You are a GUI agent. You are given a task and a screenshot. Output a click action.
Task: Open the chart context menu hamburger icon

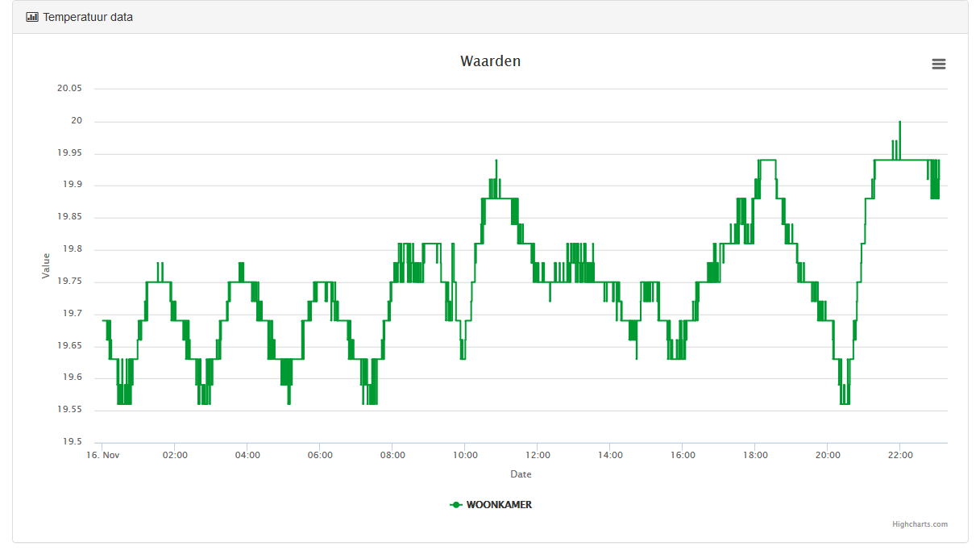click(938, 65)
